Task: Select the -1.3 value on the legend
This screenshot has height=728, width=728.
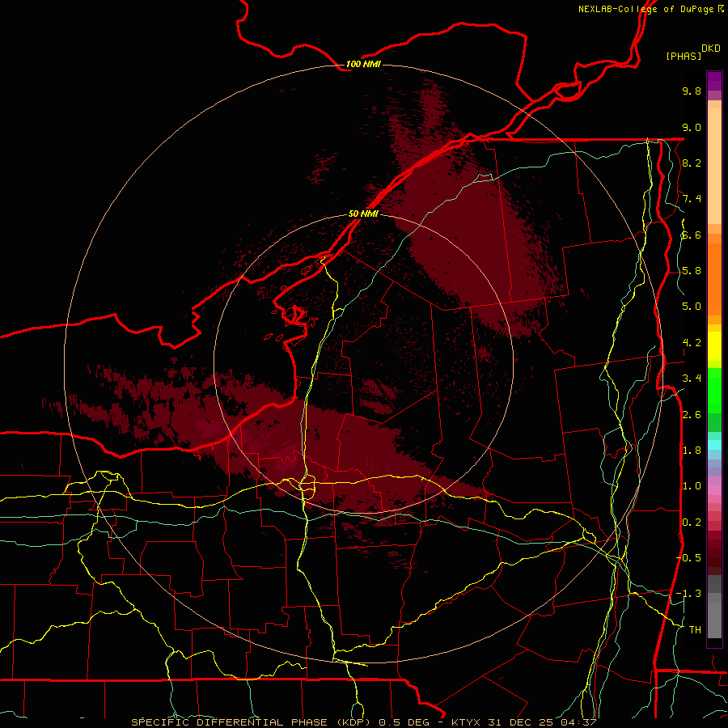Action: click(x=688, y=594)
